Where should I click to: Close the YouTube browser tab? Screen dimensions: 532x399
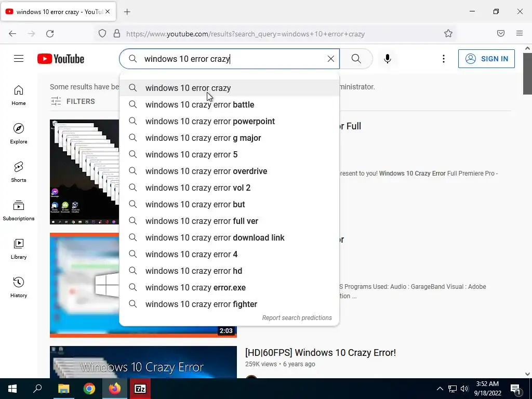(x=108, y=11)
